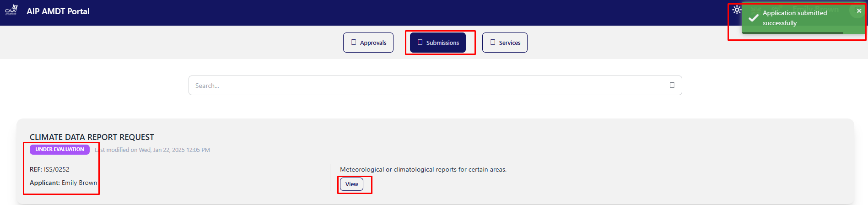Viewport: 868px width, 205px height.
Task: Click the reference number ISS/0252
Action: [x=56, y=169]
